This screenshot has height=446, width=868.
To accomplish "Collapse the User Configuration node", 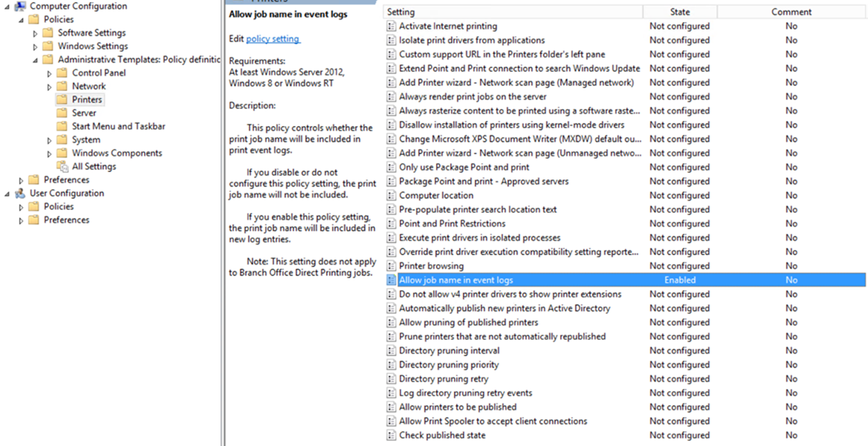I will pos(7,194).
